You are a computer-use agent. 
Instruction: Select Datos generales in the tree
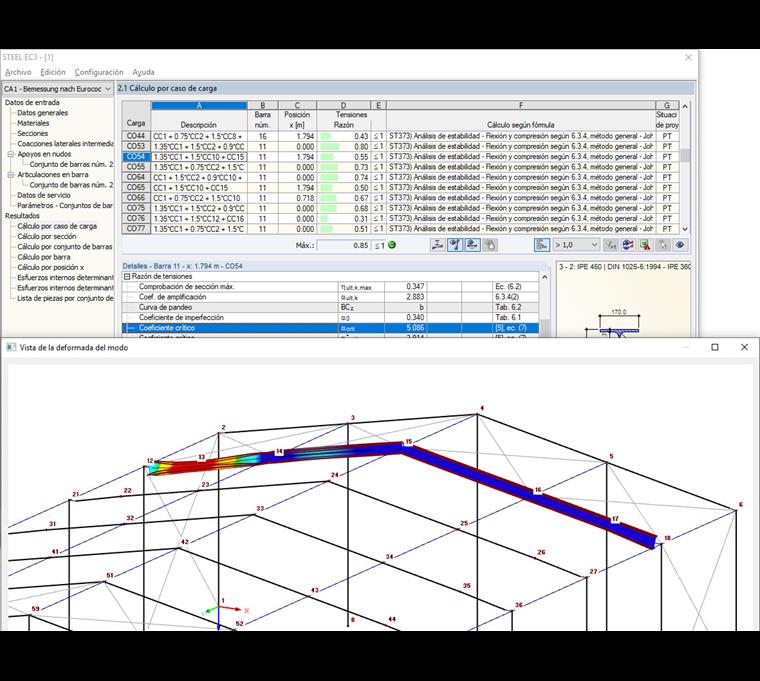tap(43, 113)
